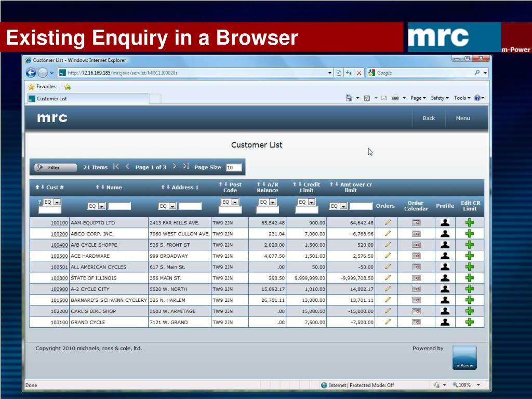532x399 pixels.
Task: Click the Filter button
Action: pyautogui.click(x=56, y=167)
